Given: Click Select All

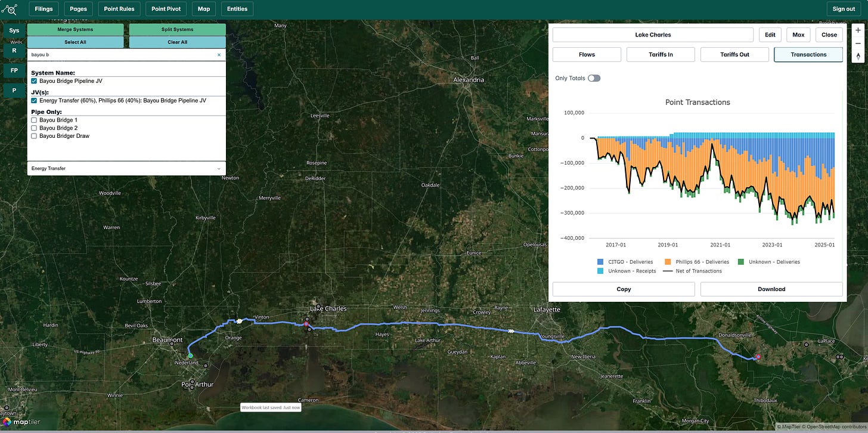Looking at the screenshot, I should (x=75, y=42).
